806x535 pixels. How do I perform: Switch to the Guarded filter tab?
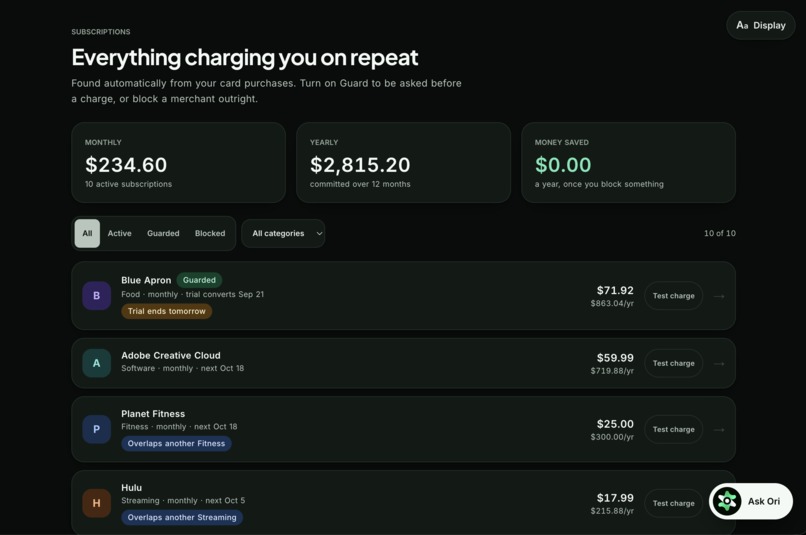[x=163, y=233]
